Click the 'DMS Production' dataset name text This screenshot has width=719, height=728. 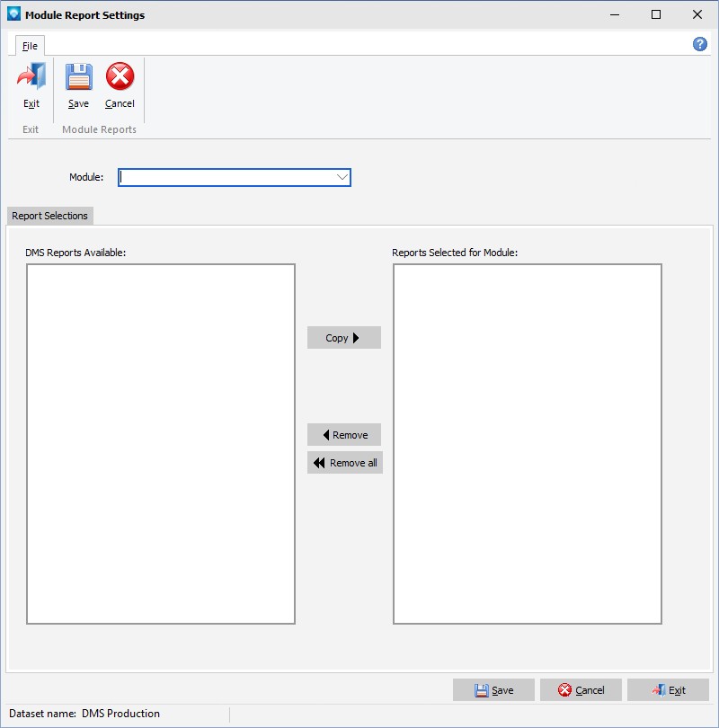click(x=120, y=713)
